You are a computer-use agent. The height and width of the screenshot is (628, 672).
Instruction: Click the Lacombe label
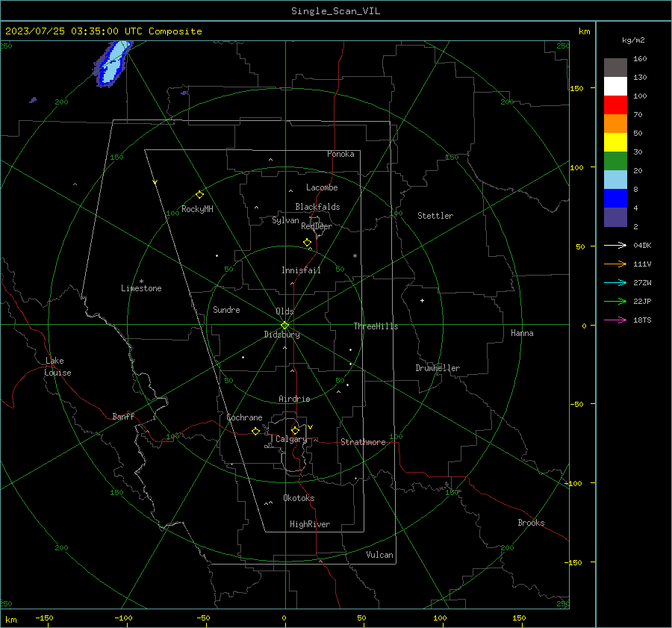(322, 187)
